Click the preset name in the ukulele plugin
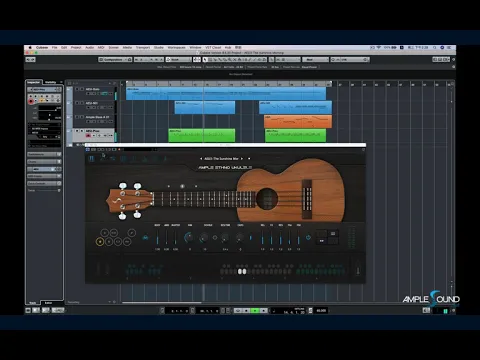Screen dimensions: 480x360 coord(221,159)
